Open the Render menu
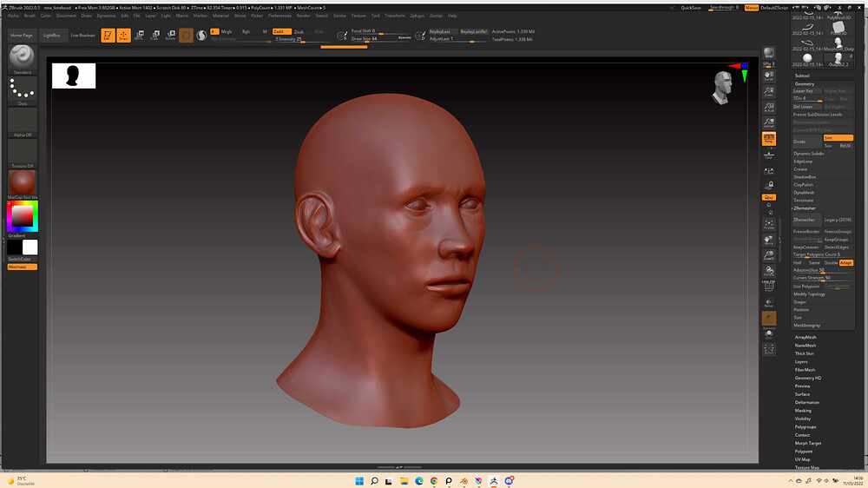This screenshot has width=868, height=488. click(x=303, y=16)
